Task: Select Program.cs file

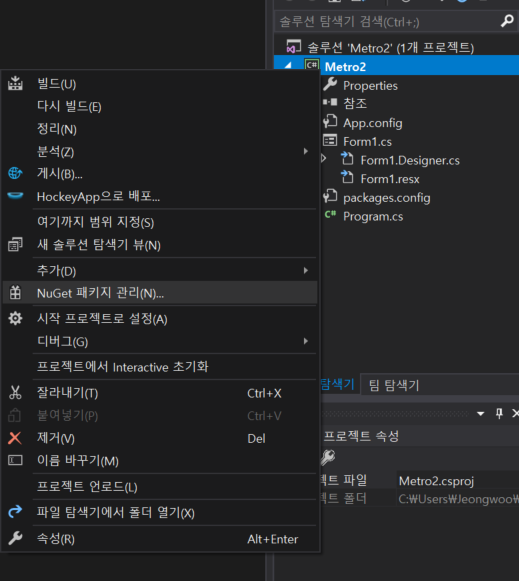Action: pos(373,216)
